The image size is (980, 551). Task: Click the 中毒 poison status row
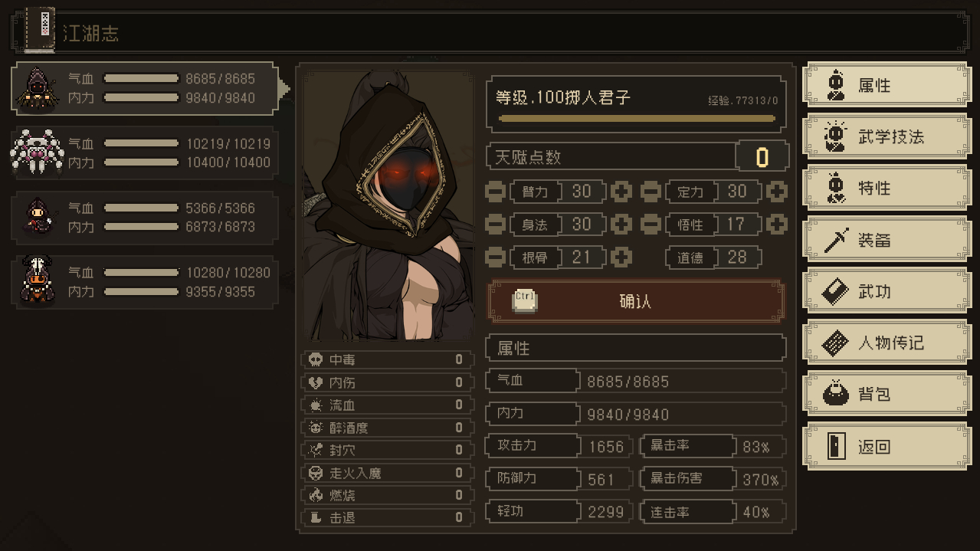tap(386, 359)
